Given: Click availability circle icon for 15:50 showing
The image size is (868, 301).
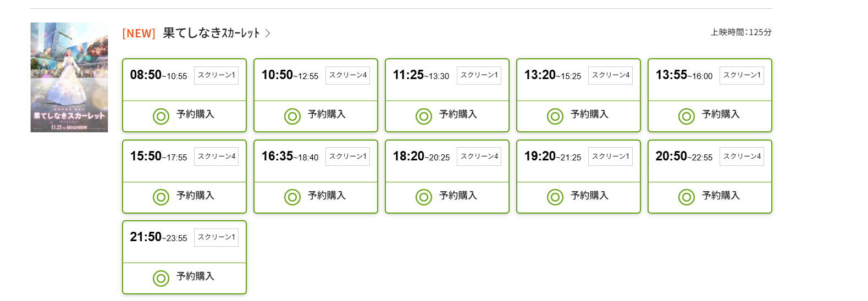Looking at the screenshot, I should (x=161, y=197).
